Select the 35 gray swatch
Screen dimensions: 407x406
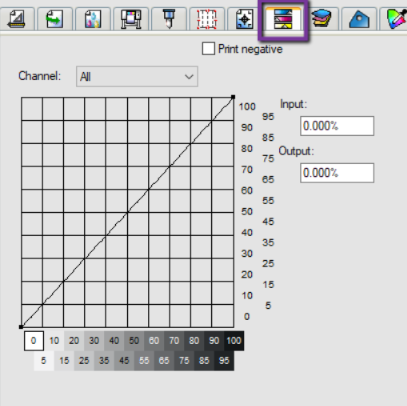[x=104, y=361]
